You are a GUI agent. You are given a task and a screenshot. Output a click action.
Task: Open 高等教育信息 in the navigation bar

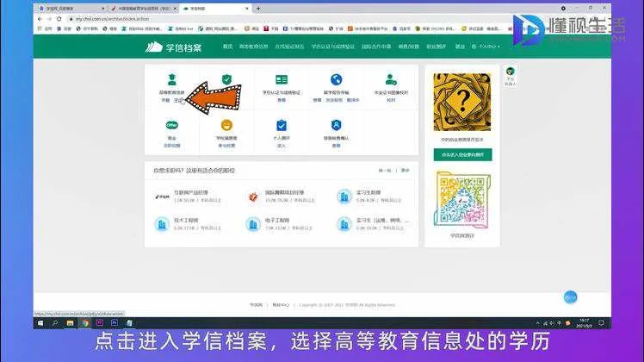(254, 47)
